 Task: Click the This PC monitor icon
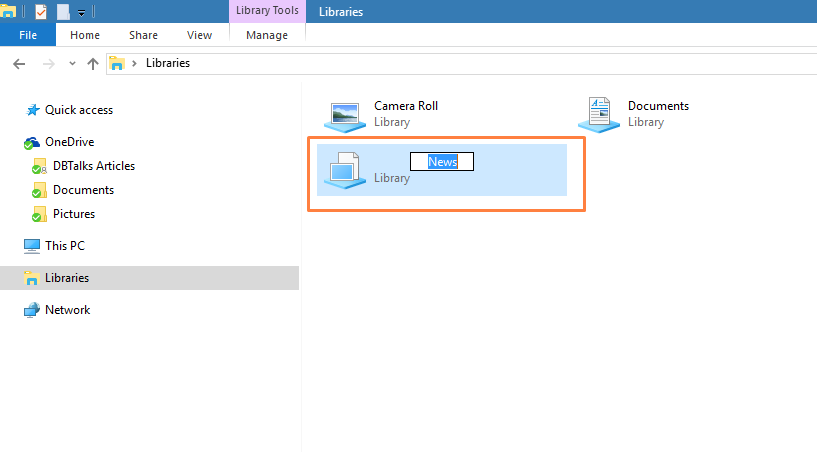pyautogui.click(x=32, y=246)
